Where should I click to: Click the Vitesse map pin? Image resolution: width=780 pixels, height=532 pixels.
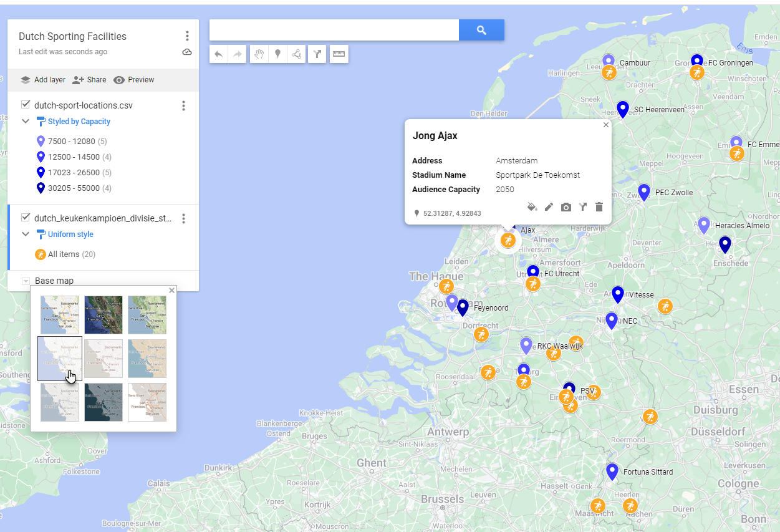618,294
